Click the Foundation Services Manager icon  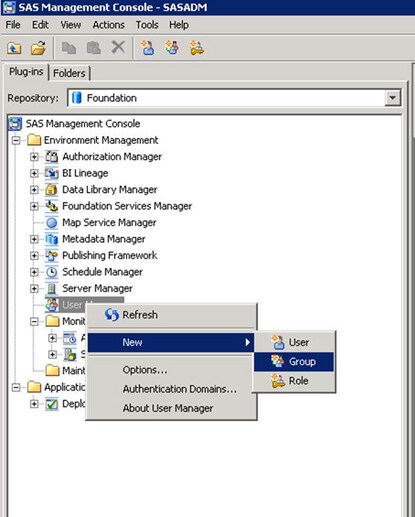point(52,206)
